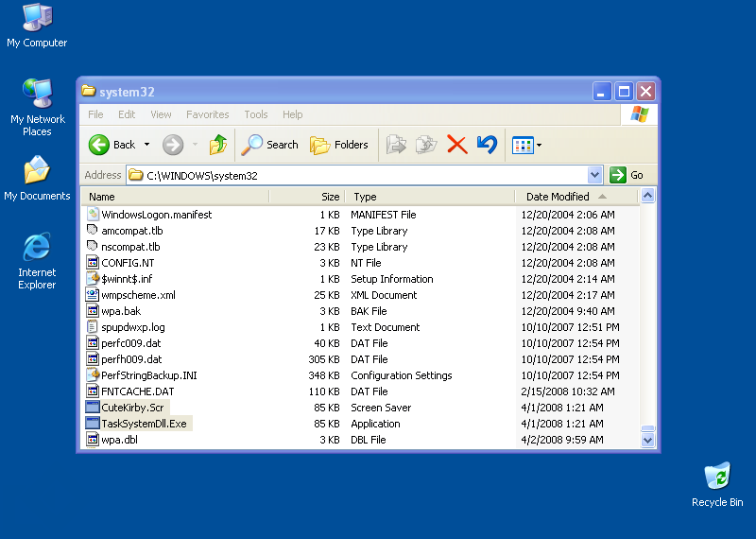Click the file name text 'CuteKirby.Scr'
This screenshot has height=539, width=756.
(132, 408)
